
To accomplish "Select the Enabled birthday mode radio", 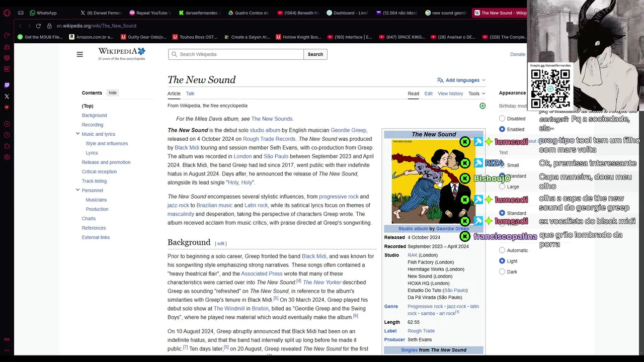I will [502, 129].
